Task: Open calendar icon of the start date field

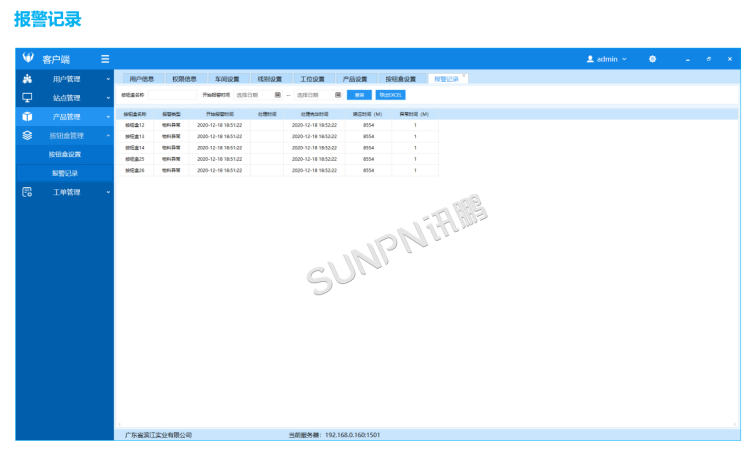Action: (277, 95)
